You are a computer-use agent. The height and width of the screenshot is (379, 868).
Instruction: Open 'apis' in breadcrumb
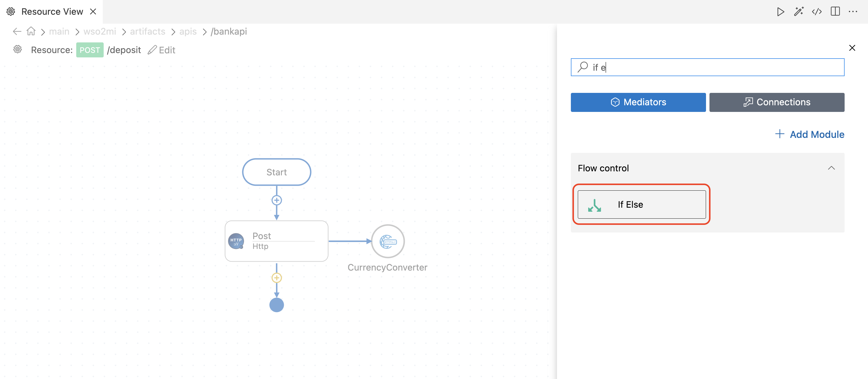coord(188,31)
